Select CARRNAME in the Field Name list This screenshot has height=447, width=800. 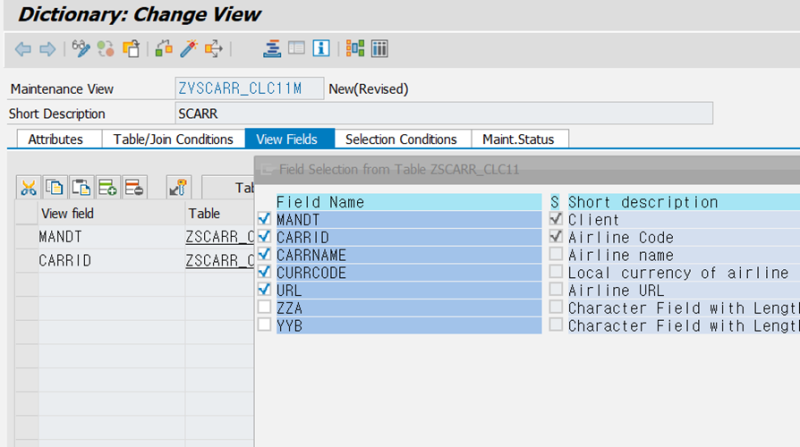pyautogui.click(x=409, y=255)
